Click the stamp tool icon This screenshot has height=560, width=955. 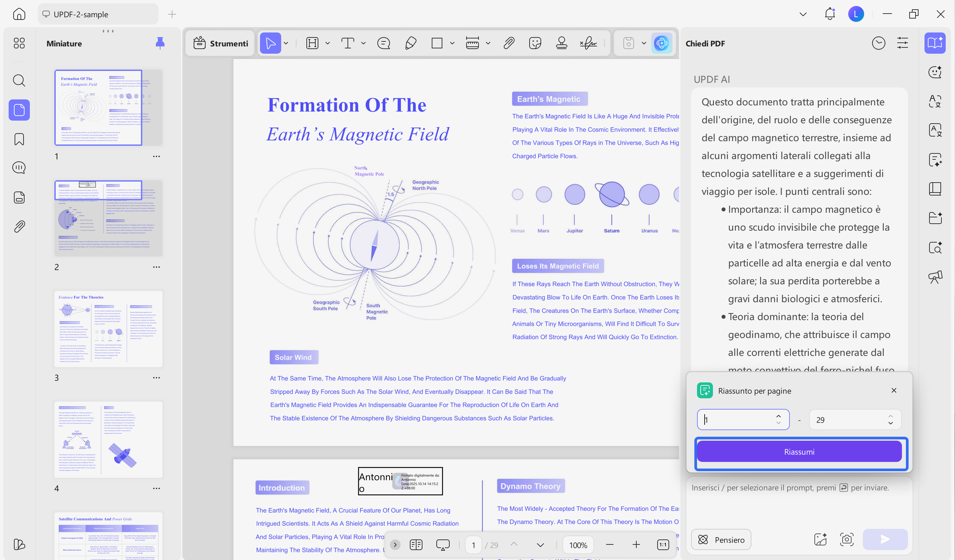[x=561, y=43]
